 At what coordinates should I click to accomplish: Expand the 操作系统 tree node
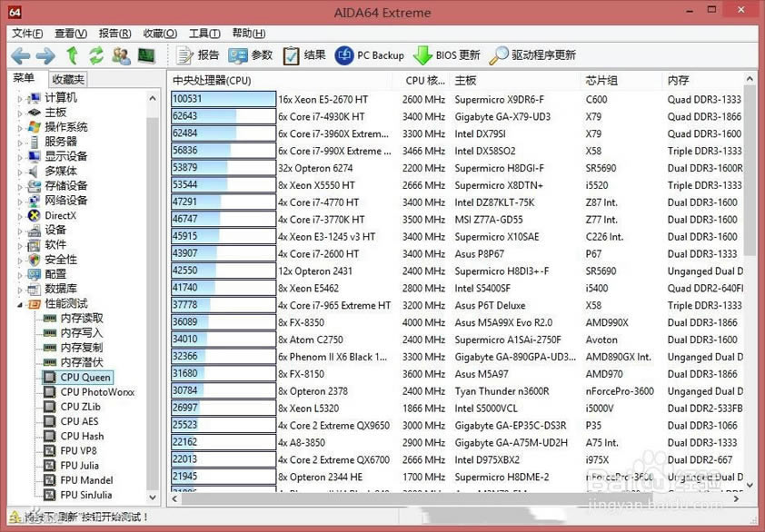(x=20, y=128)
